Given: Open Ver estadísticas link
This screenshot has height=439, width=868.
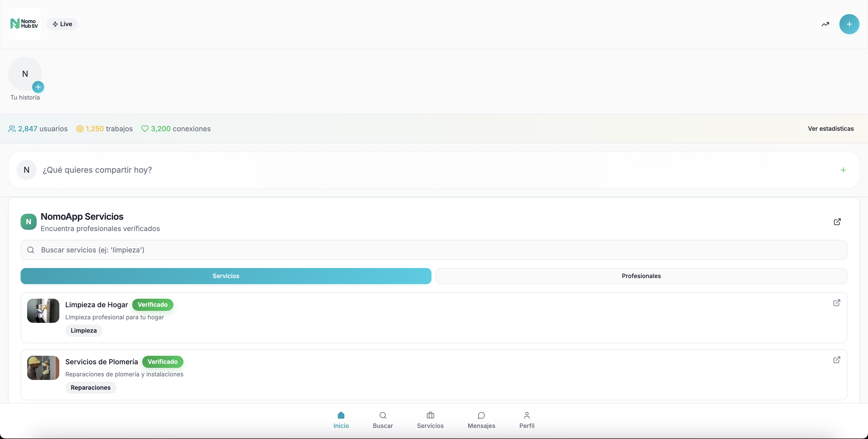Looking at the screenshot, I should coord(831,128).
